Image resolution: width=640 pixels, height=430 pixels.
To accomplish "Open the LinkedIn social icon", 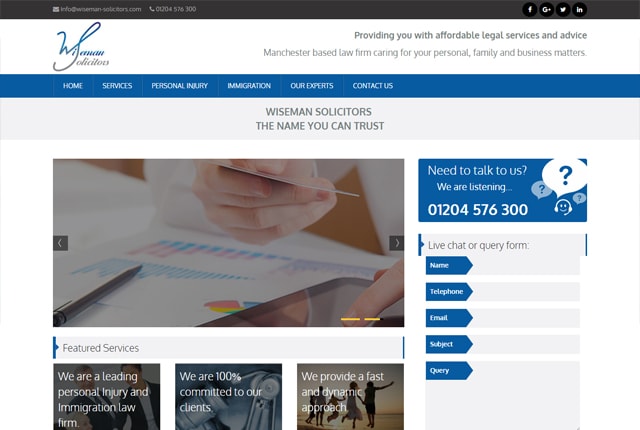I will (x=580, y=9).
